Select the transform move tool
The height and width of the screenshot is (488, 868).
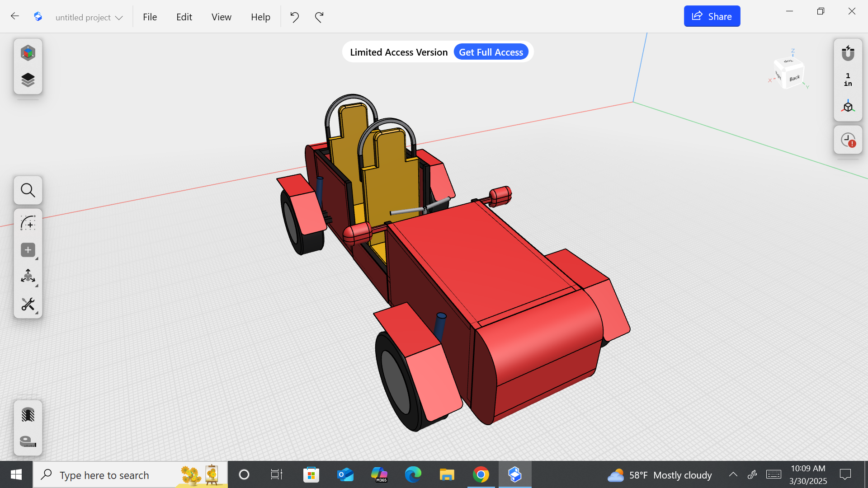(28, 277)
